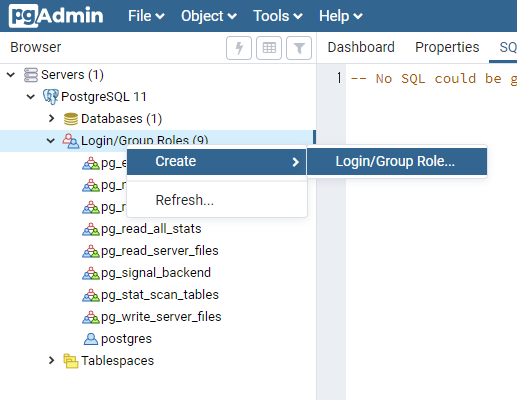
Task: Expand the Databases (1) node
Action: coord(51,118)
